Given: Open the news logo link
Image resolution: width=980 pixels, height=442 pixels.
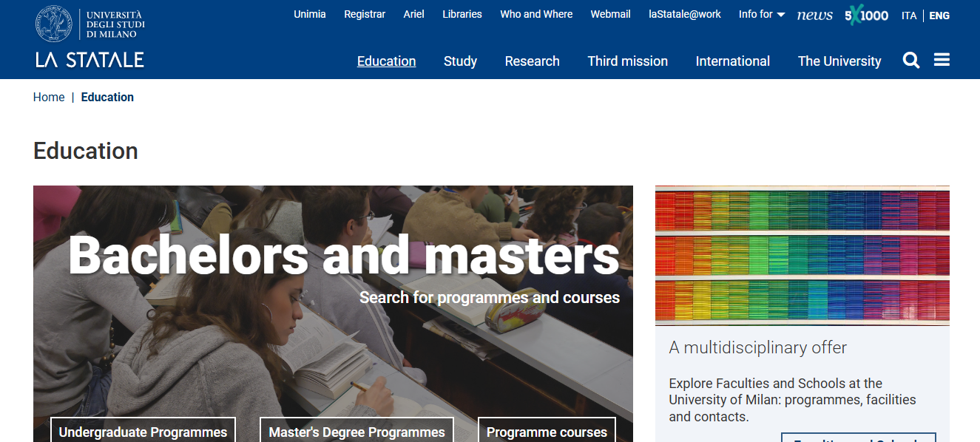Looking at the screenshot, I should point(814,15).
